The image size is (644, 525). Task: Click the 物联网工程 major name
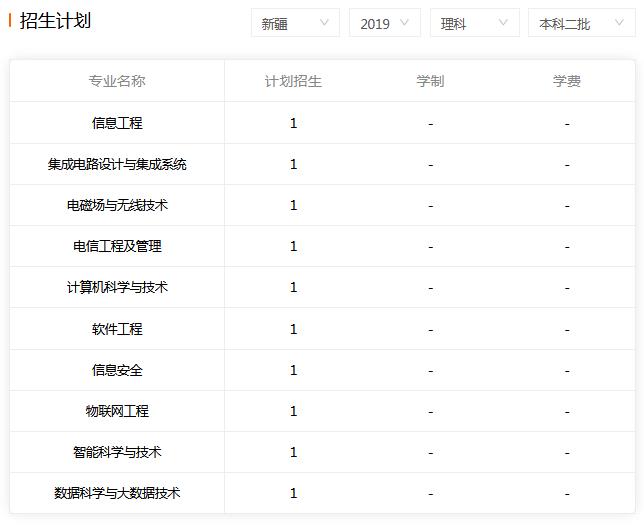(117, 411)
